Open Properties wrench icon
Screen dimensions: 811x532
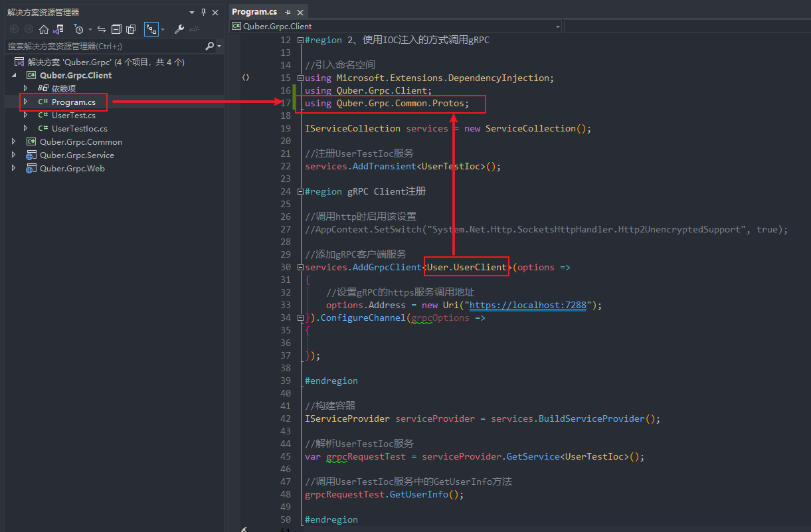coord(179,29)
